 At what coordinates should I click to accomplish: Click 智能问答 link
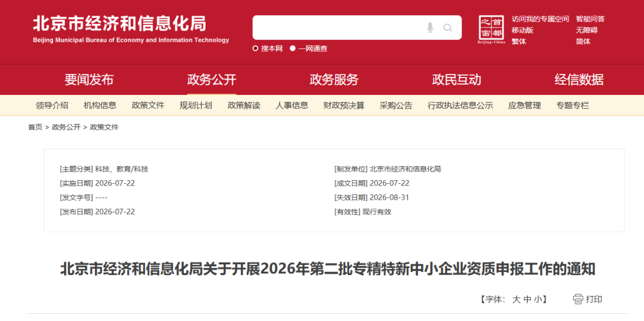pos(590,19)
